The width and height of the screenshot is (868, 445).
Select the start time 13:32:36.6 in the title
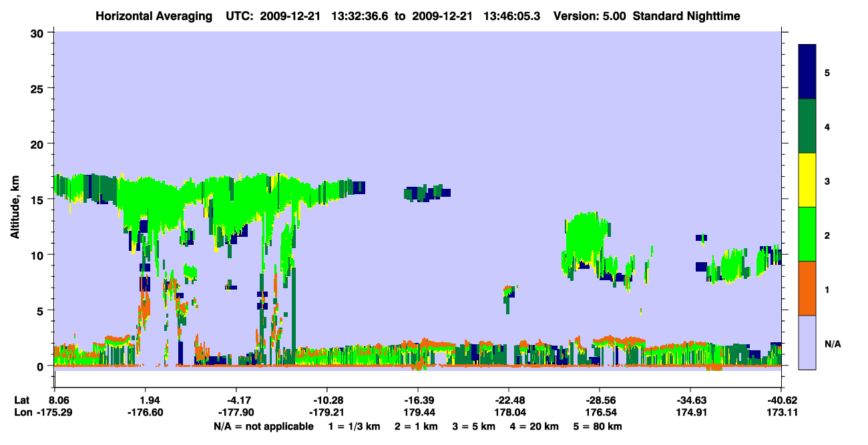pyautogui.click(x=359, y=15)
